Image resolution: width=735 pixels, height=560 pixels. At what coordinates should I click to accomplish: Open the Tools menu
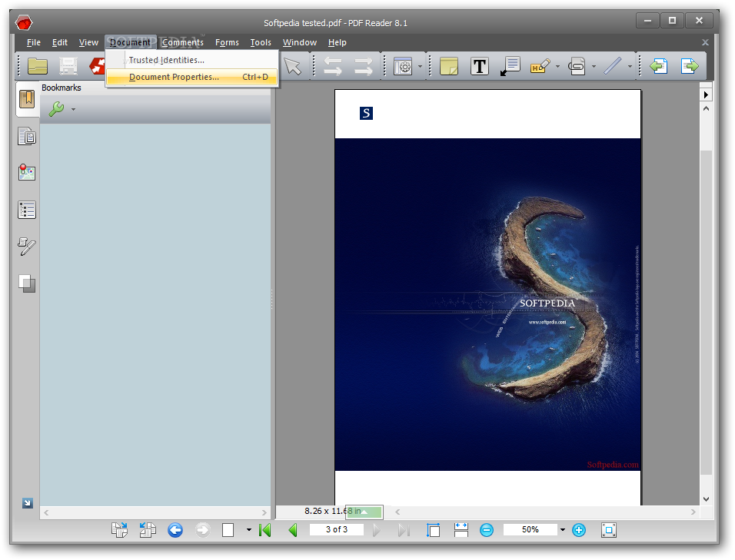point(261,42)
